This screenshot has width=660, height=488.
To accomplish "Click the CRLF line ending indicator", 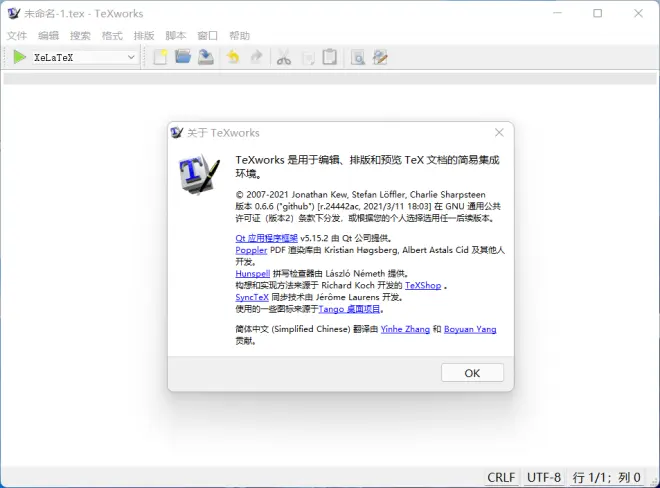I will click(x=501, y=477).
